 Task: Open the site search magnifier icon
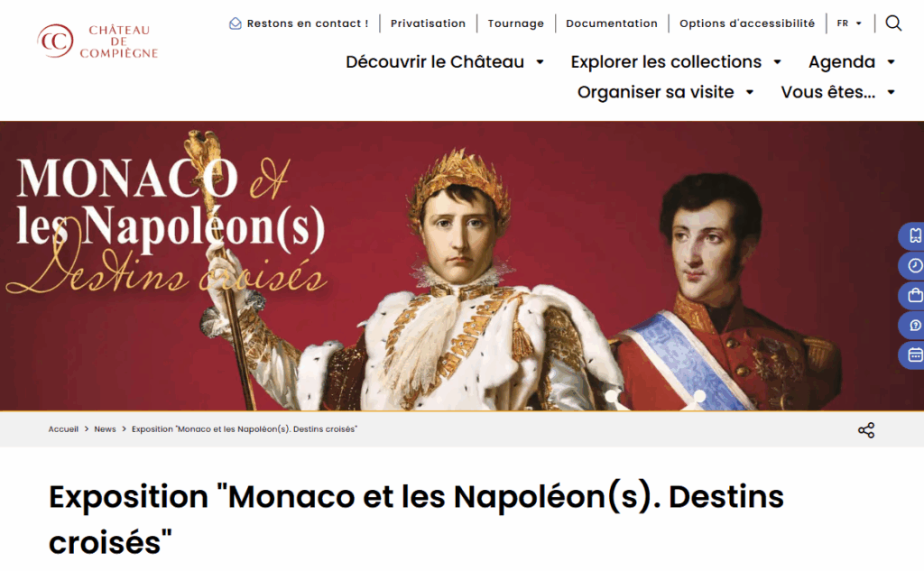coord(893,23)
